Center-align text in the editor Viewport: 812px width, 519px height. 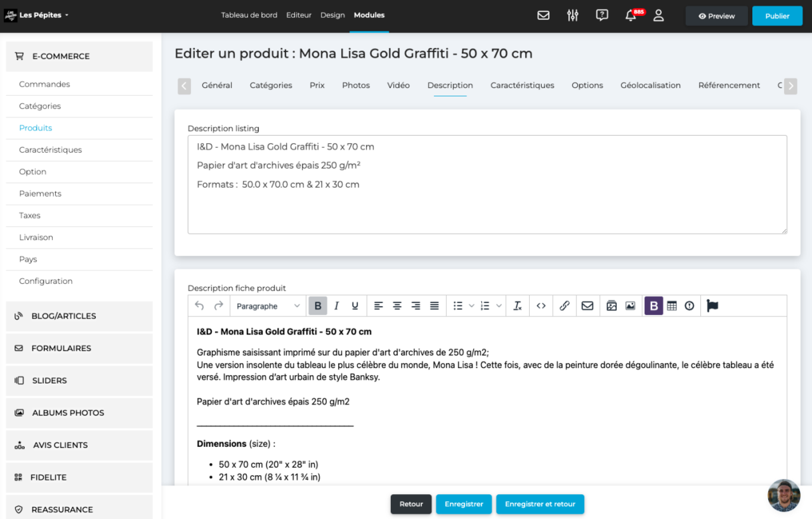(x=397, y=306)
